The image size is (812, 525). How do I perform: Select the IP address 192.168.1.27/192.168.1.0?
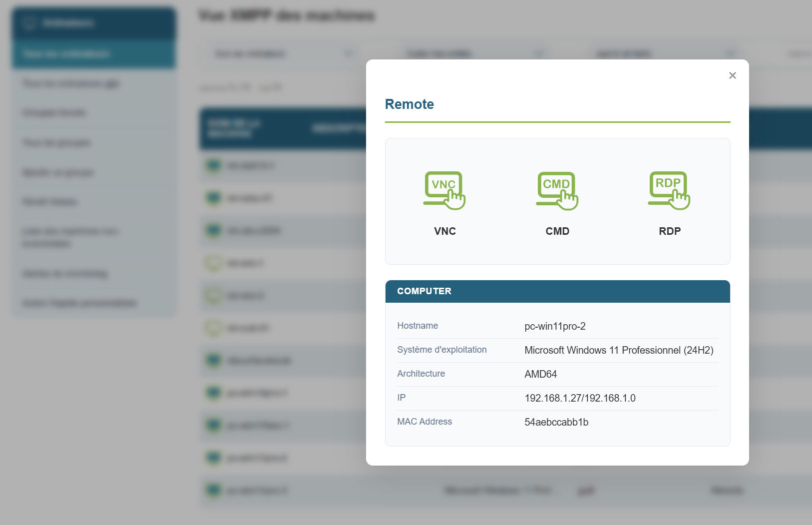(x=580, y=398)
